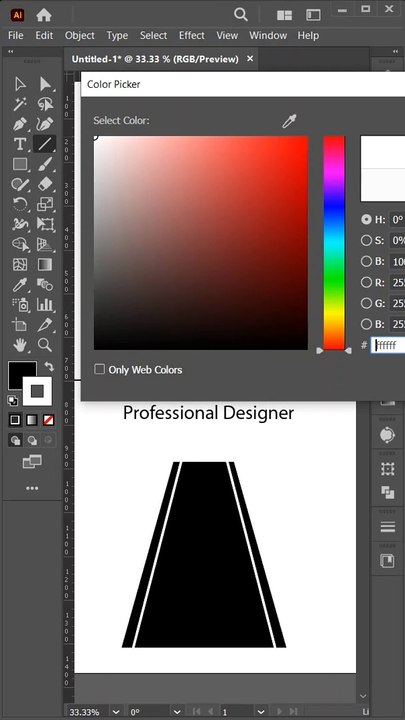The image size is (405, 720).
Task: Select the Line Segment tool
Action: coord(45,144)
